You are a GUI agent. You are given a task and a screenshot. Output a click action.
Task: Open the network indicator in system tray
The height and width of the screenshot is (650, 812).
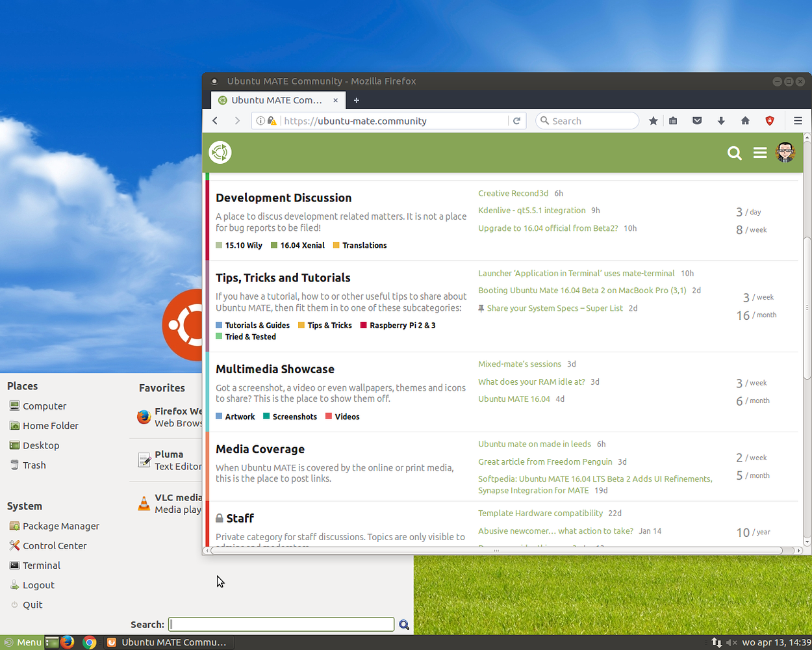pyautogui.click(x=717, y=642)
